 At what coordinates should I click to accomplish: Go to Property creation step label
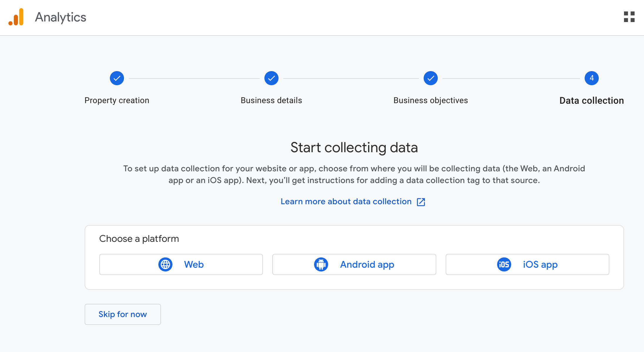(x=117, y=100)
